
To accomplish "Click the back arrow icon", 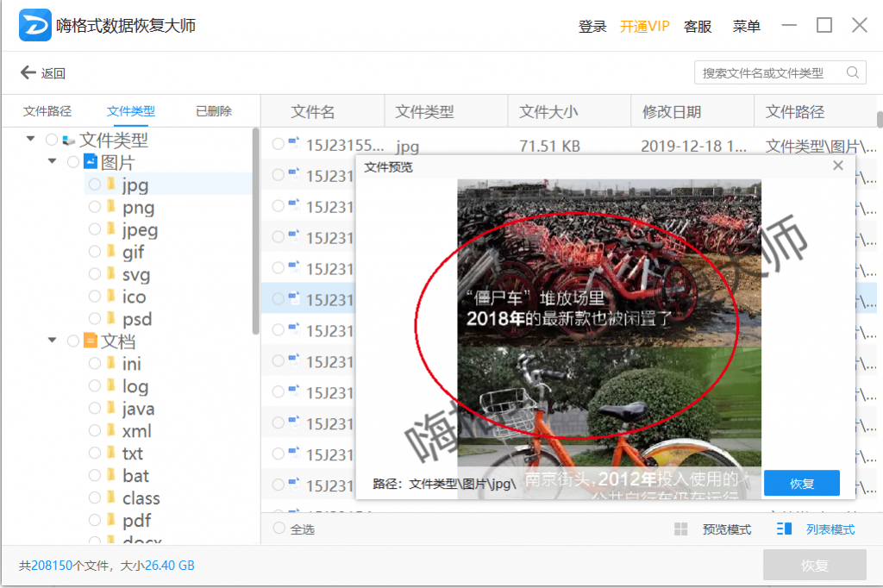I will pos(28,72).
